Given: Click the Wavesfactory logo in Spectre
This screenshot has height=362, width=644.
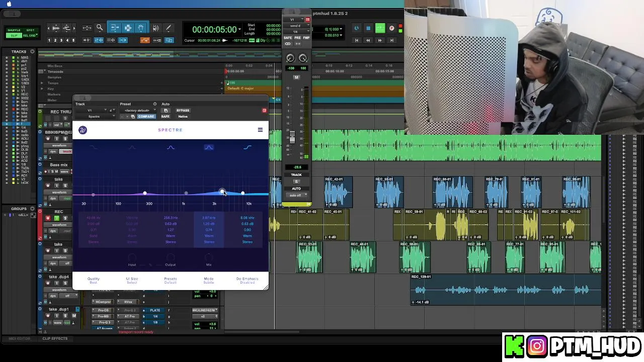Looking at the screenshot, I should (83, 130).
